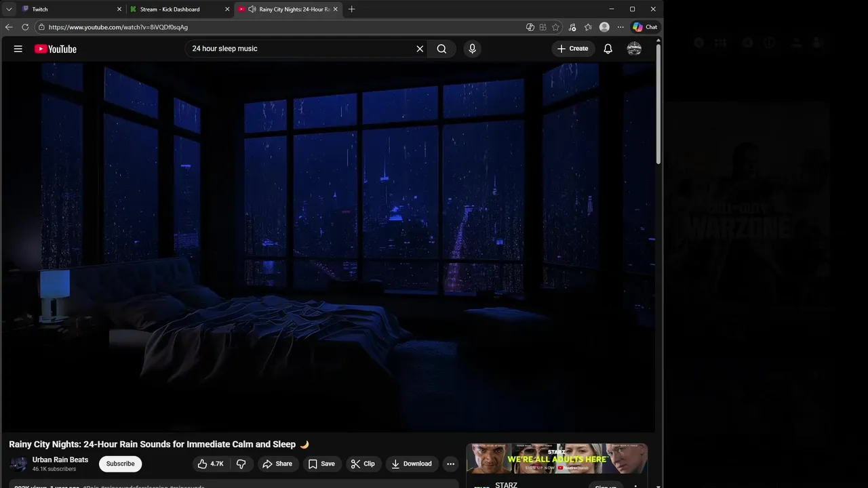The height and width of the screenshot is (488, 868).
Task: Open the STARZ ad banner
Action: pos(557,459)
